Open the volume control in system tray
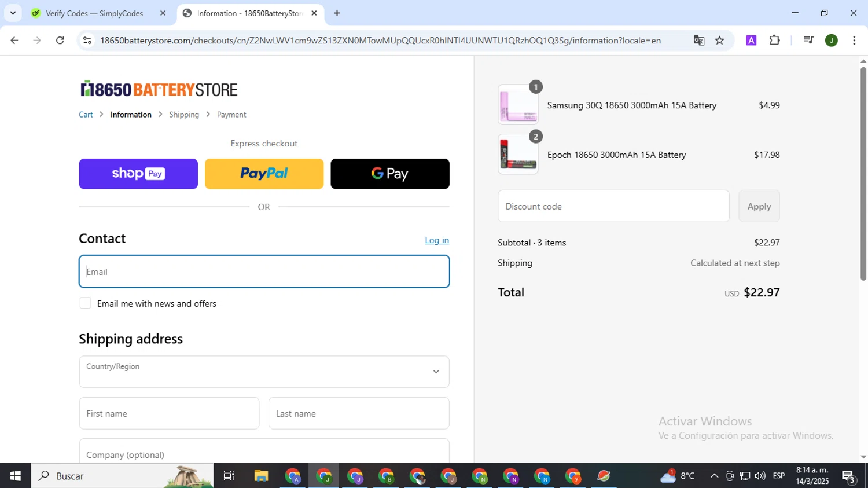 point(760,476)
